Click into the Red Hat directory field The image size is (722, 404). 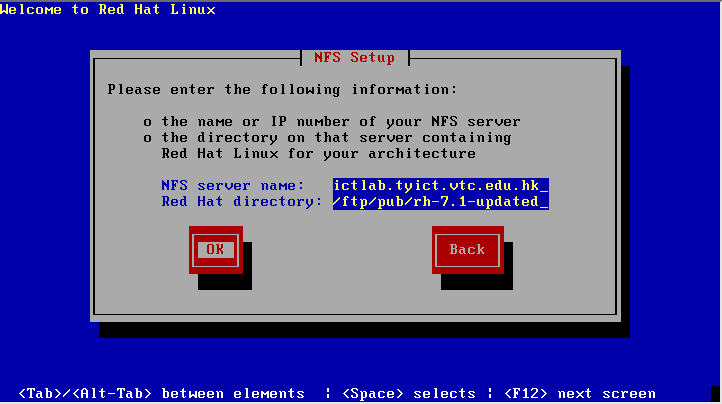click(441, 202)
